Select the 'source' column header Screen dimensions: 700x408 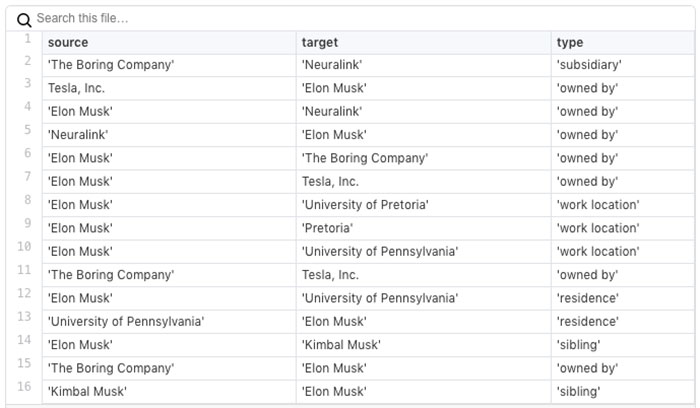point(68,43)
